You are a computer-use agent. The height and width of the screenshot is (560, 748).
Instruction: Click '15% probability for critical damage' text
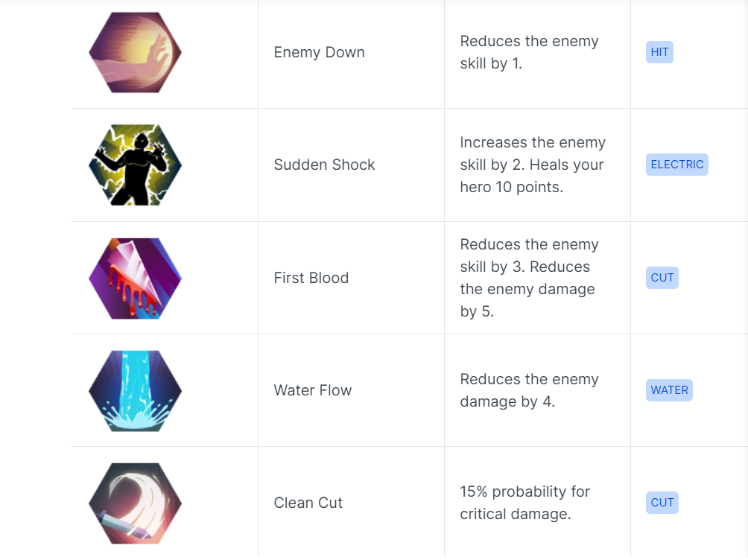click(x=524, y=503)
